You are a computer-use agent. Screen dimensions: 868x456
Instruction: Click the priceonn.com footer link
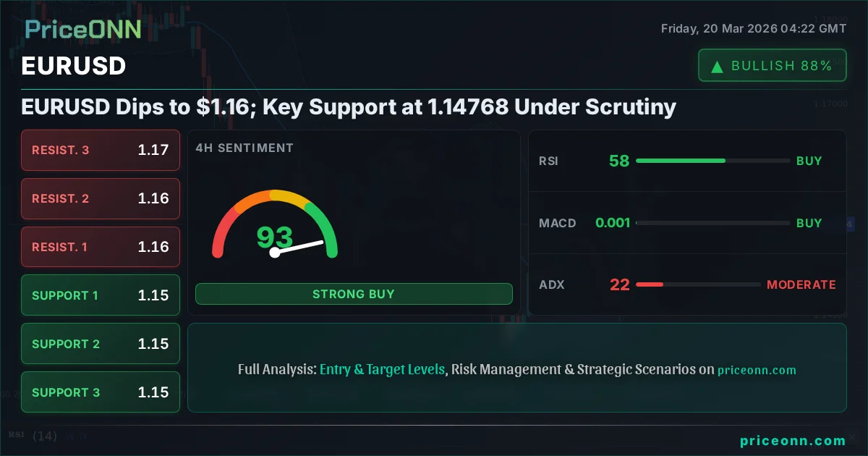point(793,441)
